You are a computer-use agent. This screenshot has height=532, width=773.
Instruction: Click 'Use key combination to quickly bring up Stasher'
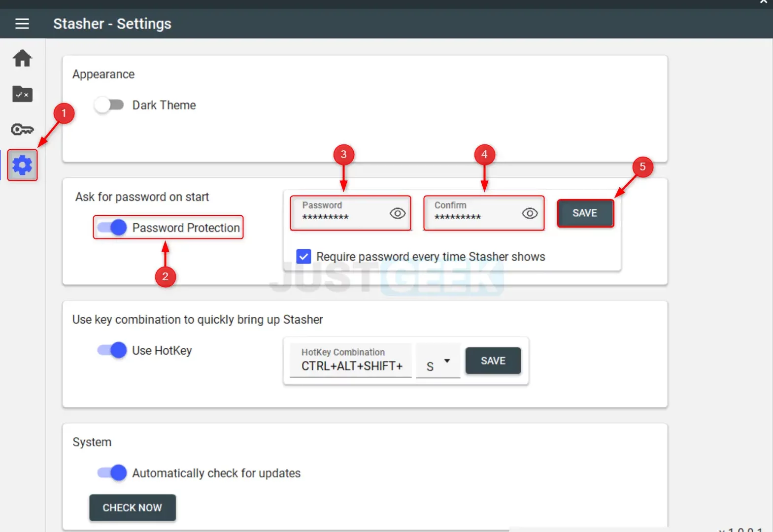pyautogui.click(x=198, y=320)
